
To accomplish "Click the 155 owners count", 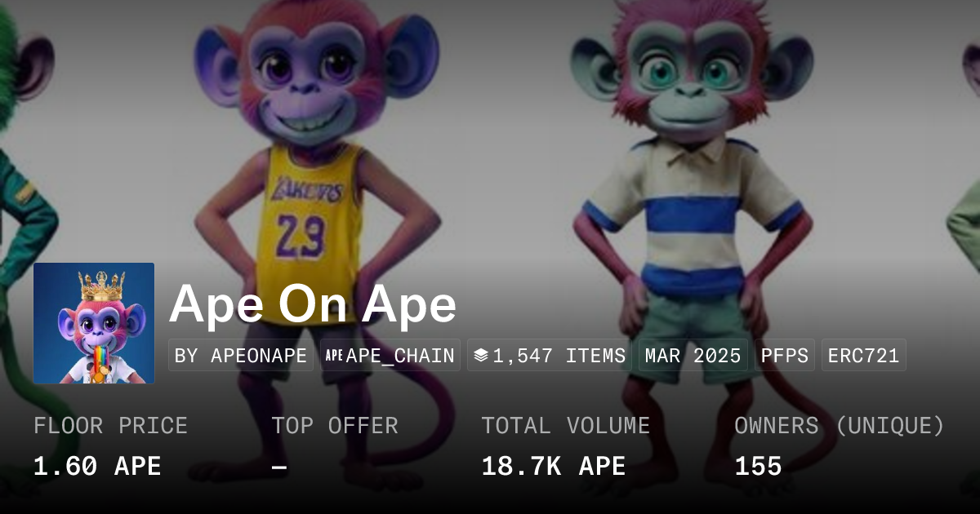I will [759, 467].
